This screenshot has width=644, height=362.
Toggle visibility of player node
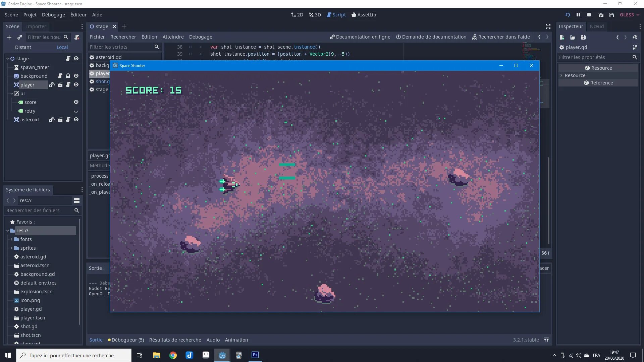(76, 84)
